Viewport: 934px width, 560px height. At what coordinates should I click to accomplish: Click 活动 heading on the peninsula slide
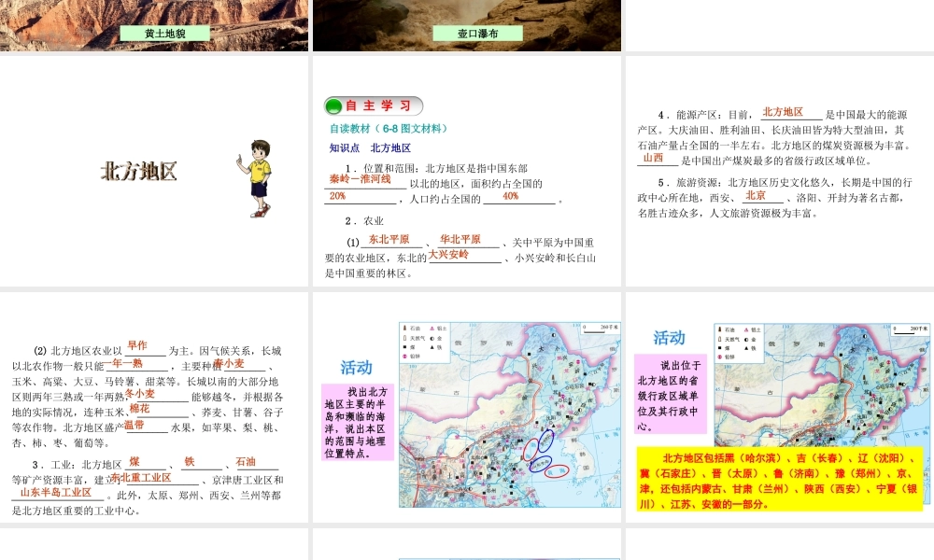click(x=356, y=367)
